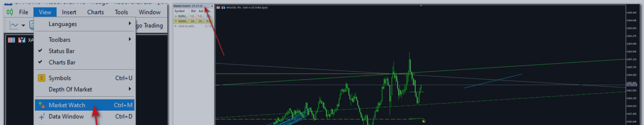
Task: Click the 2435.430 price axis label
Action: pyautogui.click(x=631, y=12)
